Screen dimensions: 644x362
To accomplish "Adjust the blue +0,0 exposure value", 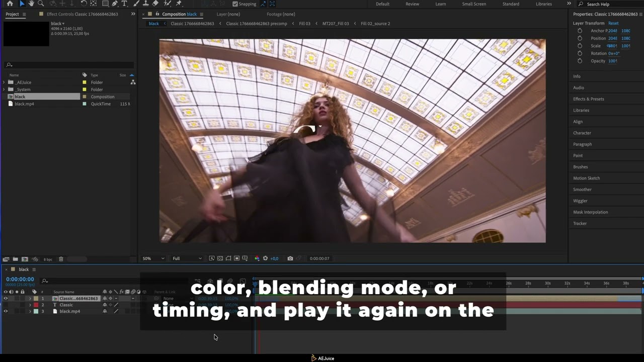I will 274,258.
